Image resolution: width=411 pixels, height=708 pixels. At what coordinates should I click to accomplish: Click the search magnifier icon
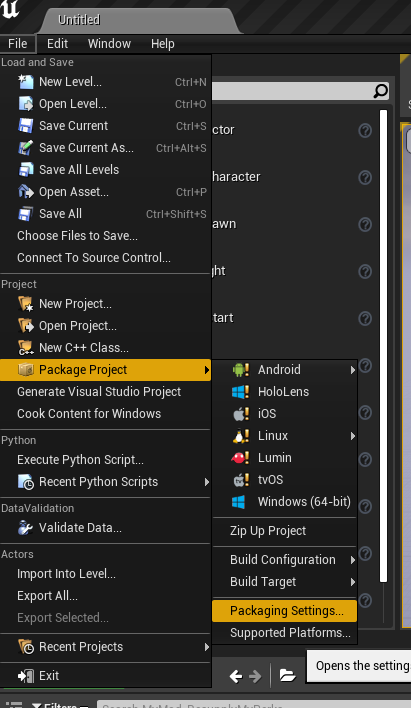[x=381, y=92]
